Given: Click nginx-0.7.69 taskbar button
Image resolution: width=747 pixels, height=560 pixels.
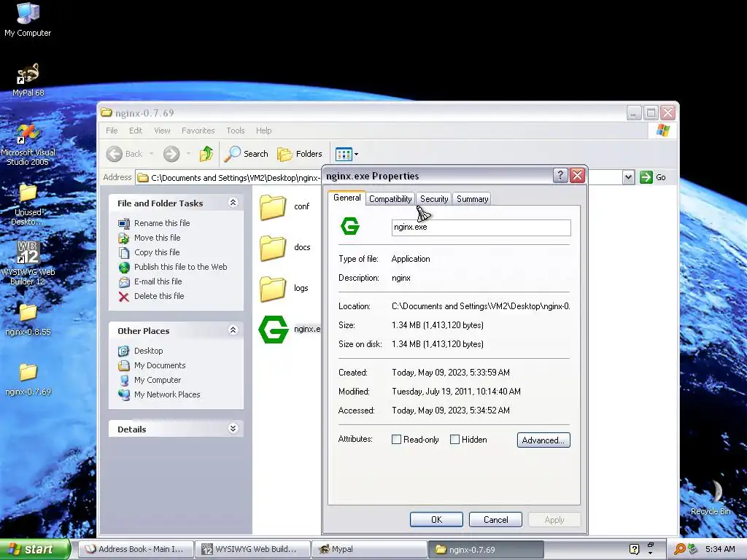Looking at the screenshot, I should click(x=486, y=549).
